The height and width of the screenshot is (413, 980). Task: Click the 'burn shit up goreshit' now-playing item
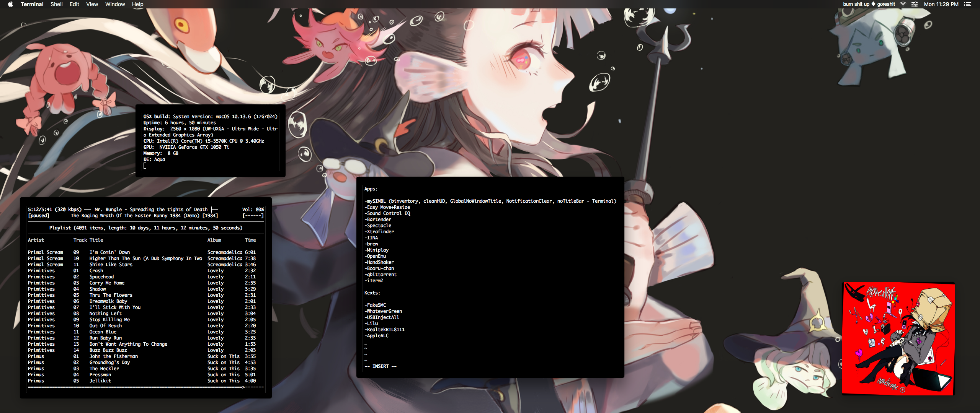(x=869, y=4)
